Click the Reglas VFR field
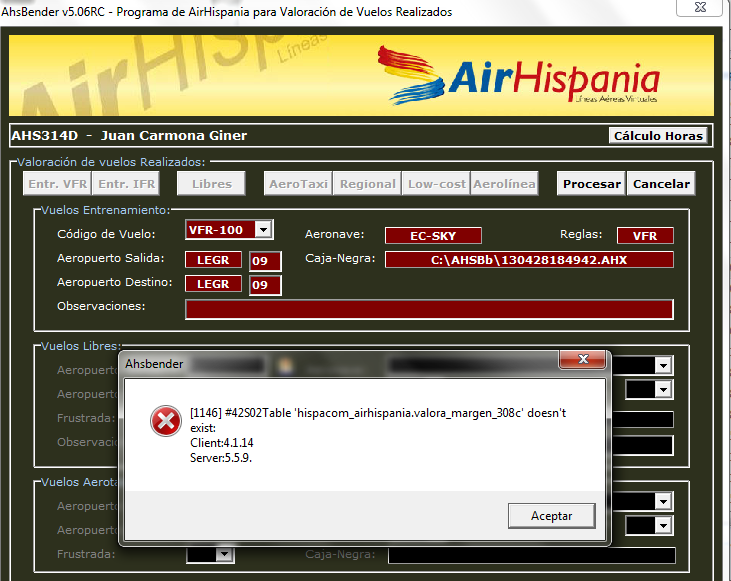The image size is (731, 581). pos(645,235)
